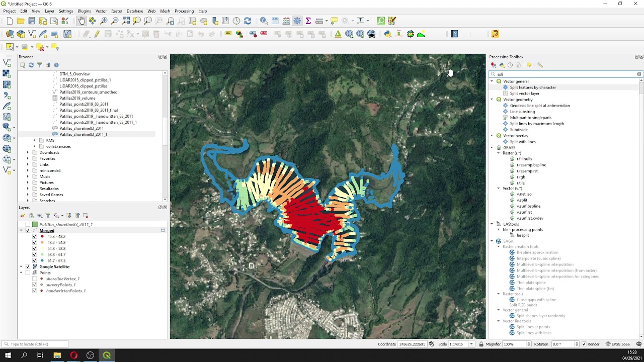This screenshot has height=362, width=644.
Task: Uncheck the 48.2 - 54.8 class
Action: pyautogui.click(x=34, y=242)
